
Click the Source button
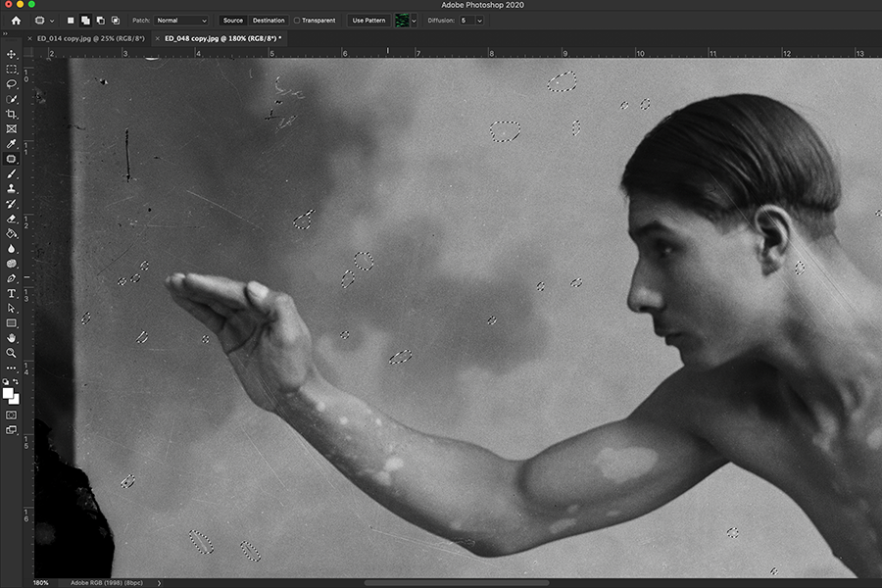232,20
